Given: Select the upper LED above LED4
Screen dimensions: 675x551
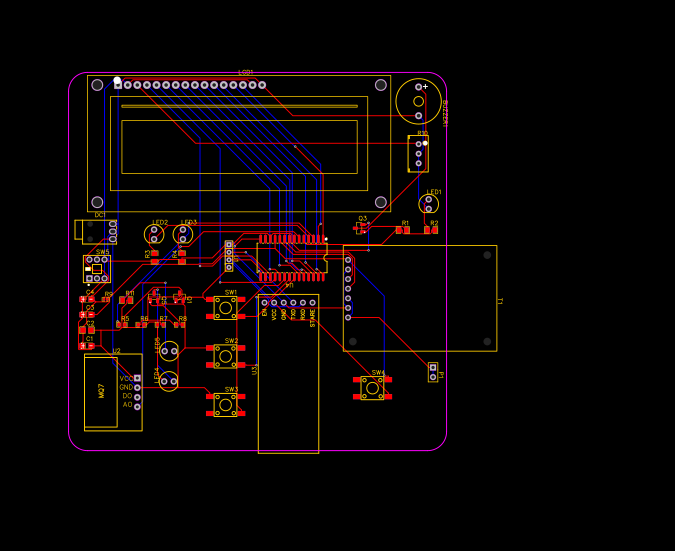Looking at the screenshot, I should (x=169, y=351).
